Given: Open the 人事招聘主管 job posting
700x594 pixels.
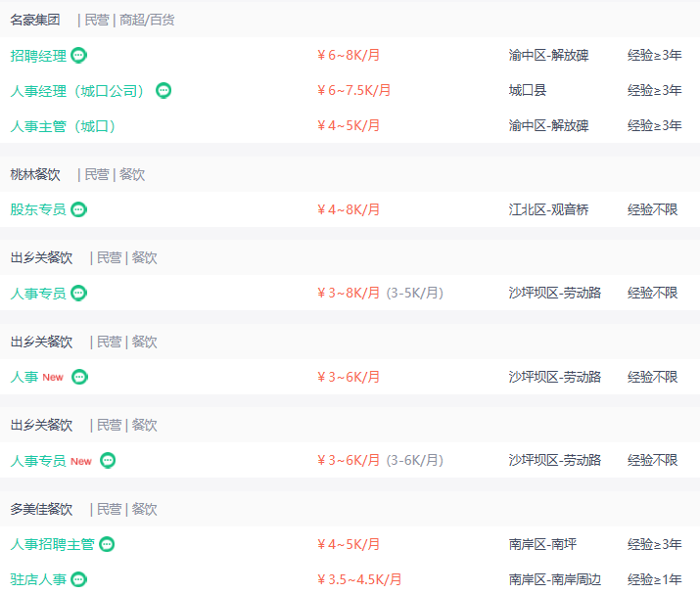Looking at the screenshot, I should pyautogui.click(x=52, y=544).
